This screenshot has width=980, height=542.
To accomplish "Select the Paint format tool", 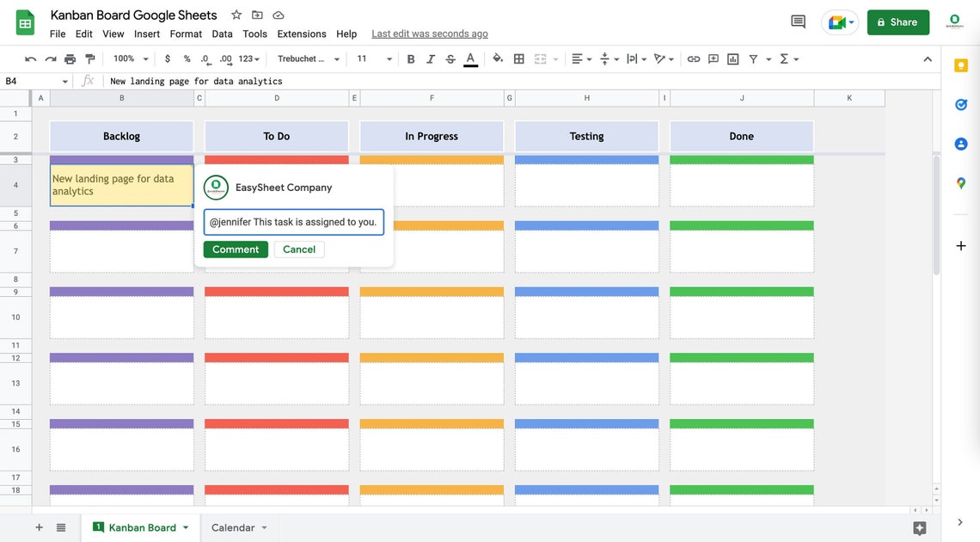I will (x=90, y=59).
